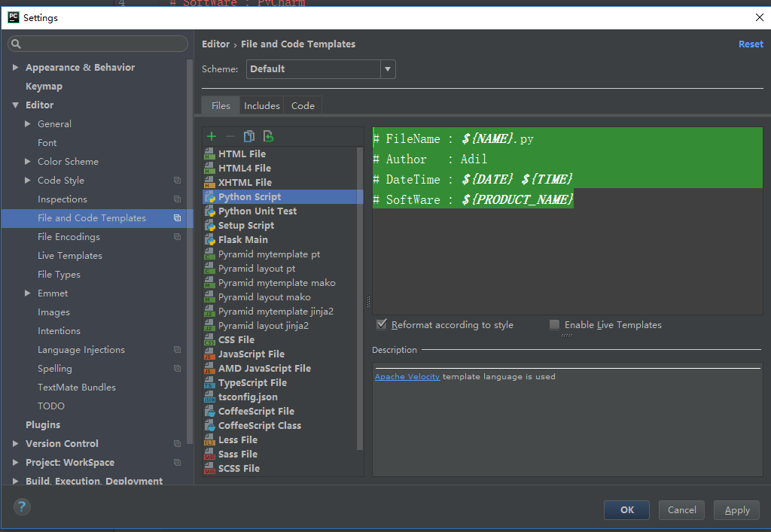Collapse the Editor section
This screenshot has width=771, height=532.
pyautogui.click(x=15, y=105)
